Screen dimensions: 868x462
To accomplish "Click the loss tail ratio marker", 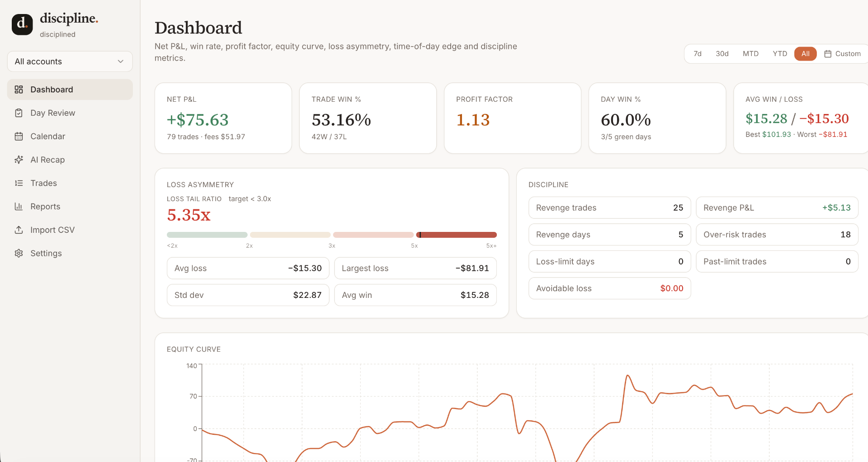I will (420, 235).
